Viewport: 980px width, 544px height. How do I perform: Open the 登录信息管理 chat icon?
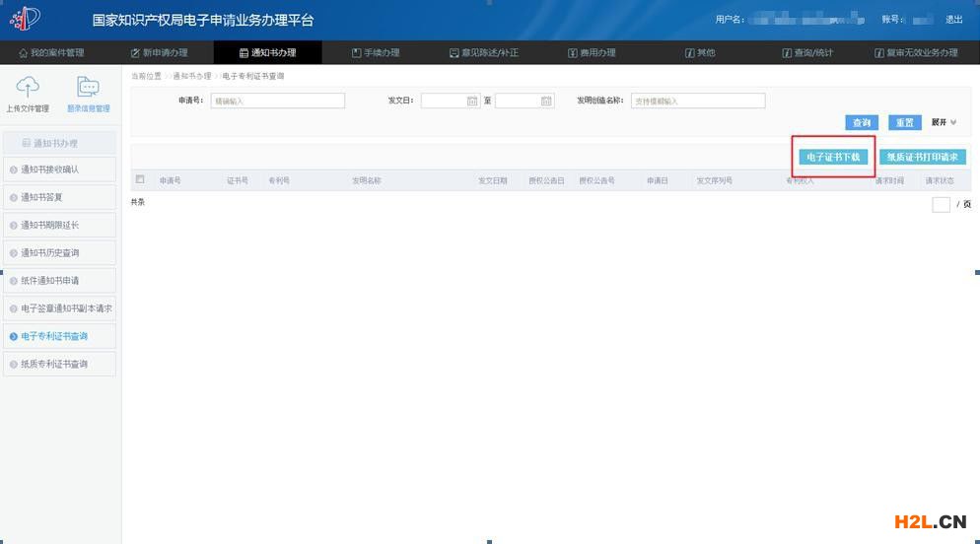pos(88,87)
